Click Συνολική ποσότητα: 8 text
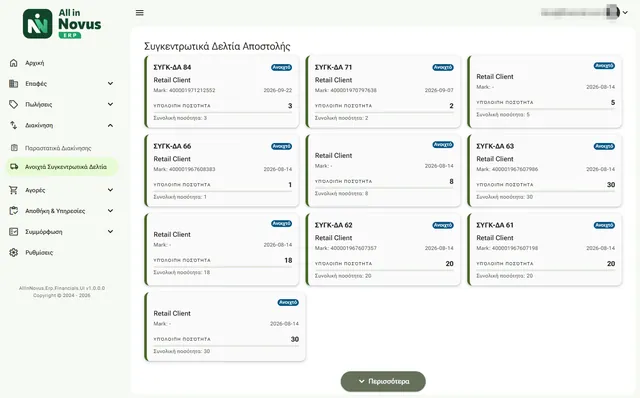 (x=341, y=193)
